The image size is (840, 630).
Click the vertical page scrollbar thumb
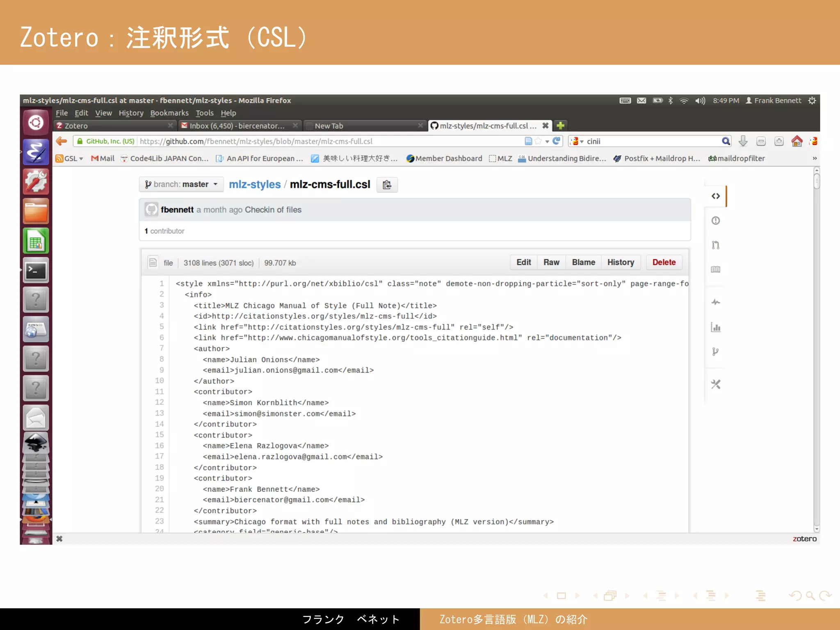(x=817, y=181)
